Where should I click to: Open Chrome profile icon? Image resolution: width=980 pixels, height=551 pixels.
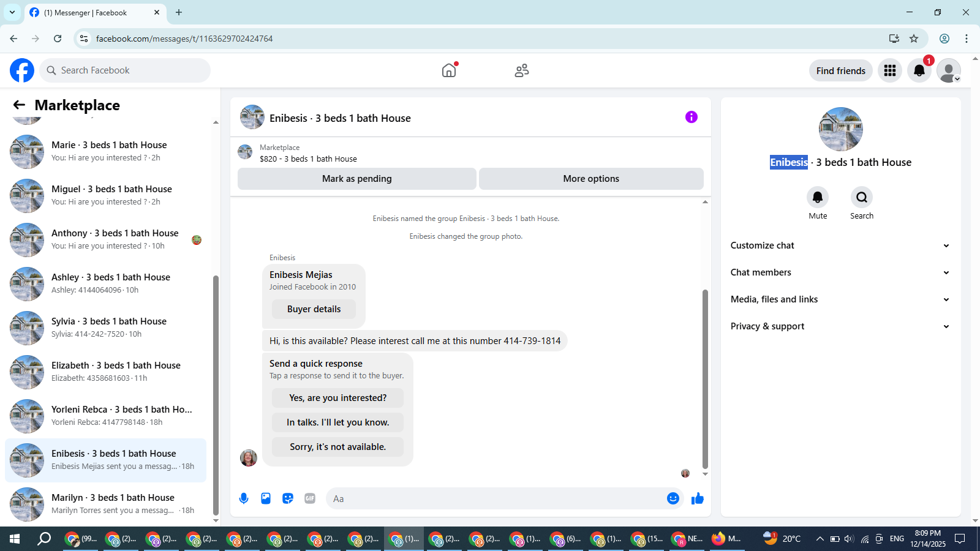[x=944, y=39]
